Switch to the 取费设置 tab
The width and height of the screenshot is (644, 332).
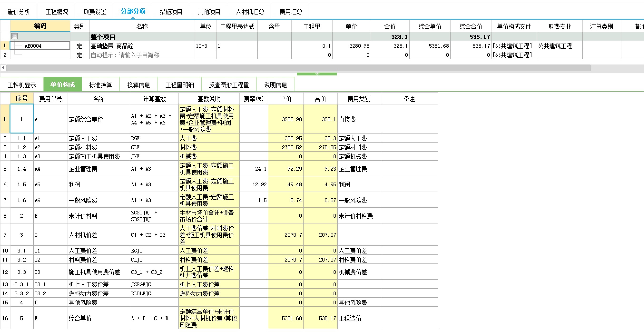point(95,12)
